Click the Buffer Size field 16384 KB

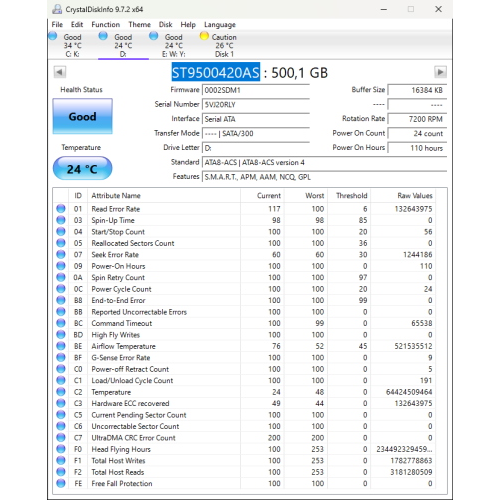[x=417, y=90]
